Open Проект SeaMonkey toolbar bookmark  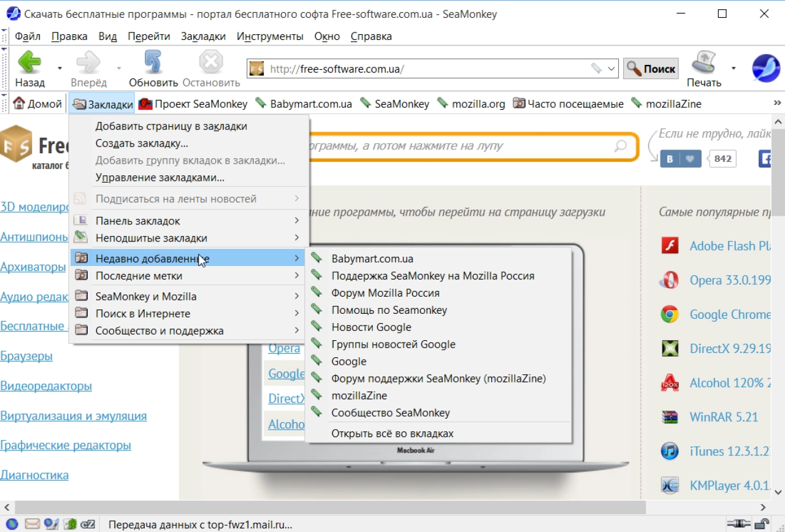point(193,104)
